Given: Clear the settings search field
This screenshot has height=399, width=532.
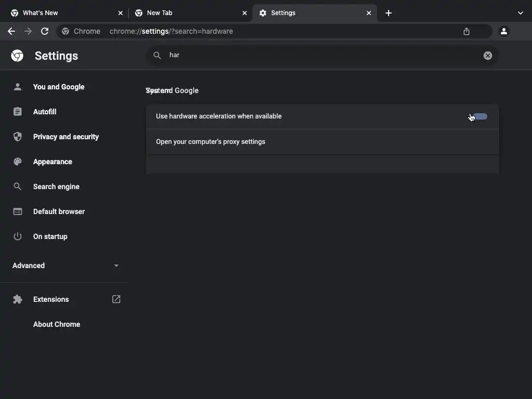Looking at the screenshot, I should pos(487,56).
